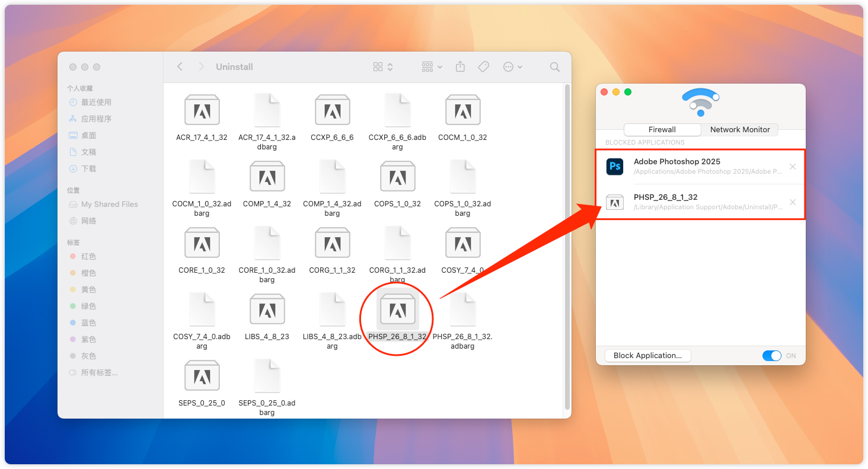The width and height of the screenshot is (868, 469).
Task: Select the PHSP_26_8_1_32.adbarg file
Action: point(462,310)
